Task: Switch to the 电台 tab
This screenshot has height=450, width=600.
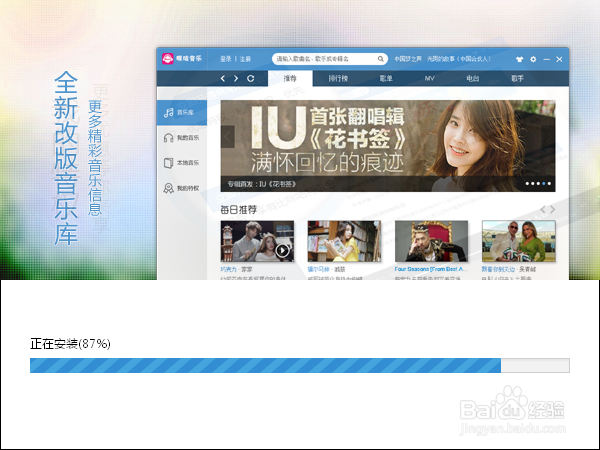Action: pyautogui.click(x=473, y=78)
